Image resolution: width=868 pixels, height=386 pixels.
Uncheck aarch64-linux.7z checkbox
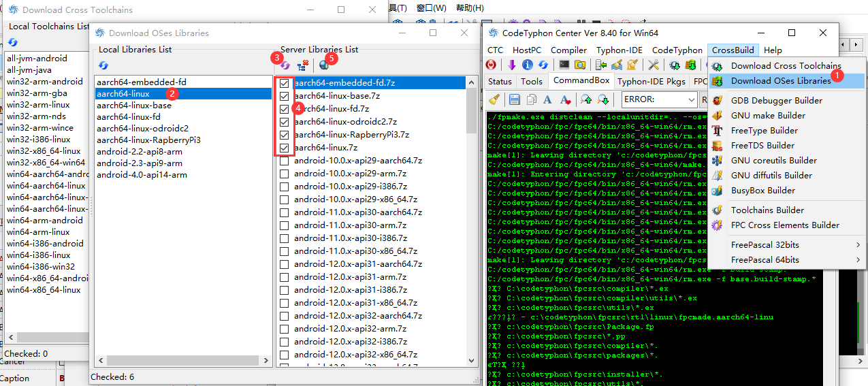pos(284,148)
